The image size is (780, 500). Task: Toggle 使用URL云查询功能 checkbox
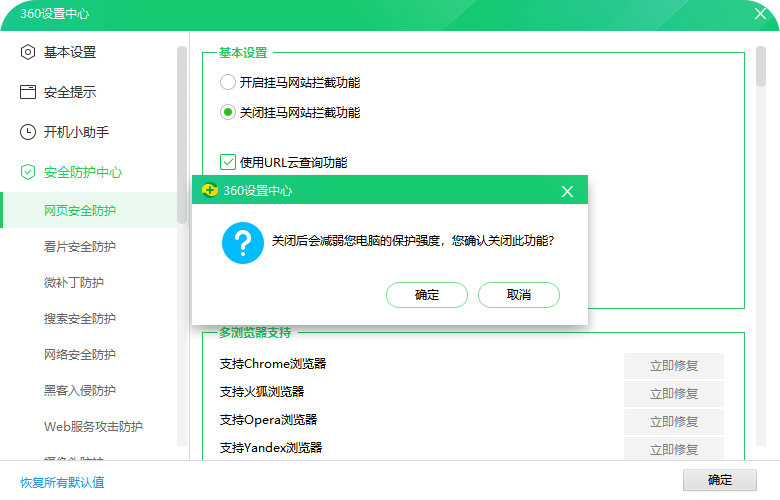pyautogui.click(x=228, y=162)
